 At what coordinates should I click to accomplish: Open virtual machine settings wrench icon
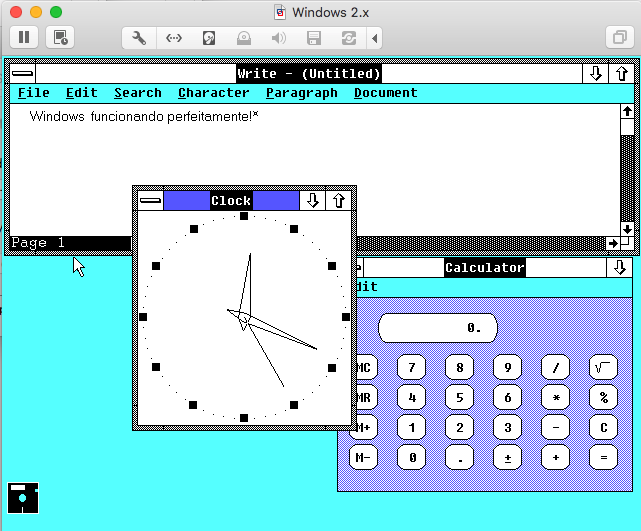(x=140, y=39)
